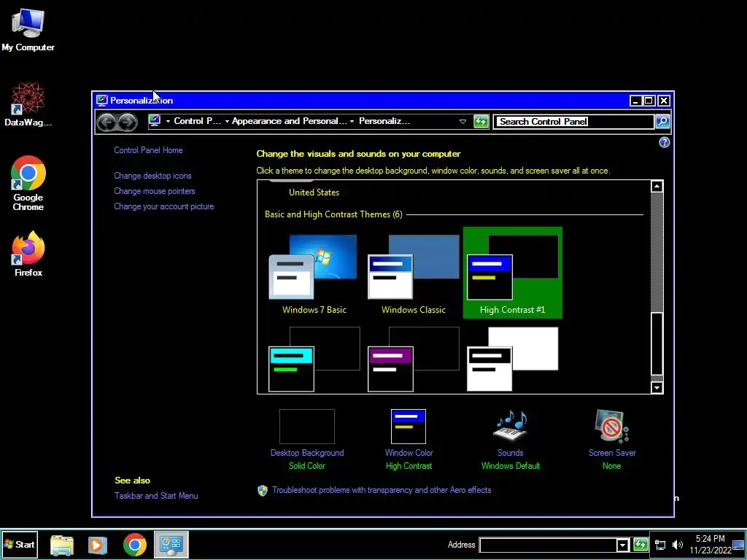
Task: Click the Personalization breadcrumb
Action: tap(384, 121)
